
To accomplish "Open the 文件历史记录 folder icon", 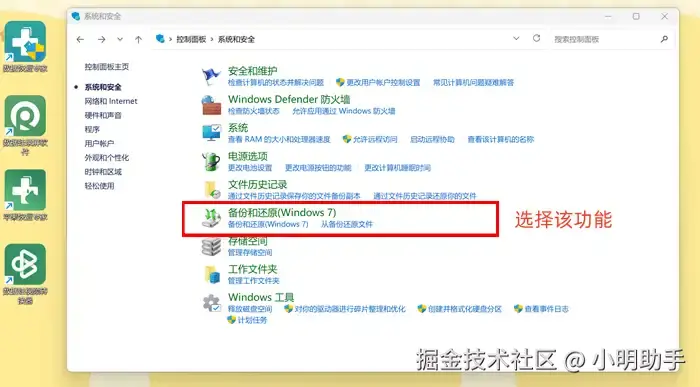I will point(211,190).
